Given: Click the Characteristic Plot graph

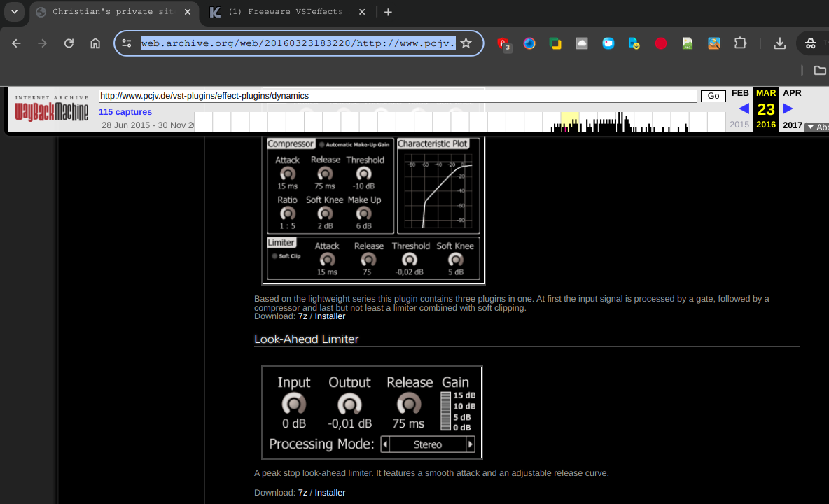Looking at the screenshot, I should pyautogui.click(x=438, y=191).
